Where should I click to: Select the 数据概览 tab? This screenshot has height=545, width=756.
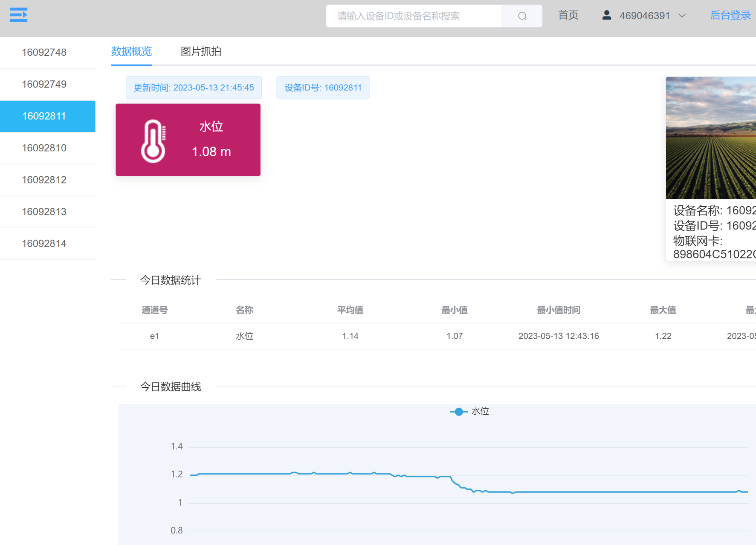131,51
